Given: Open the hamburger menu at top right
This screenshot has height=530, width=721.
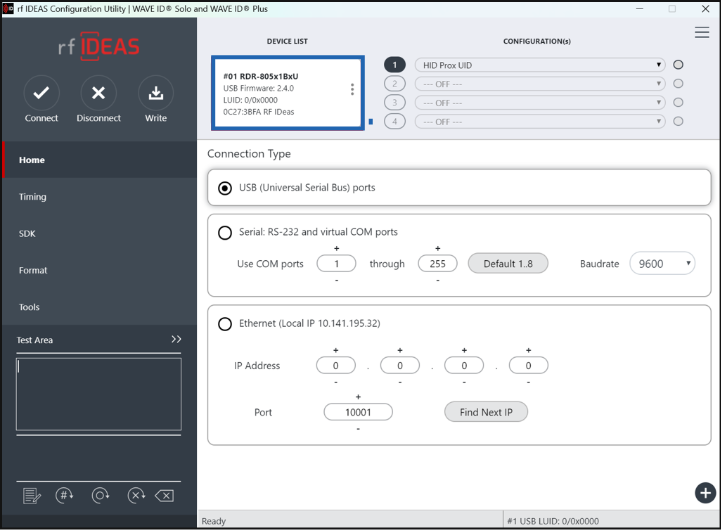Looking at the screenshot, I should (702, 33).
